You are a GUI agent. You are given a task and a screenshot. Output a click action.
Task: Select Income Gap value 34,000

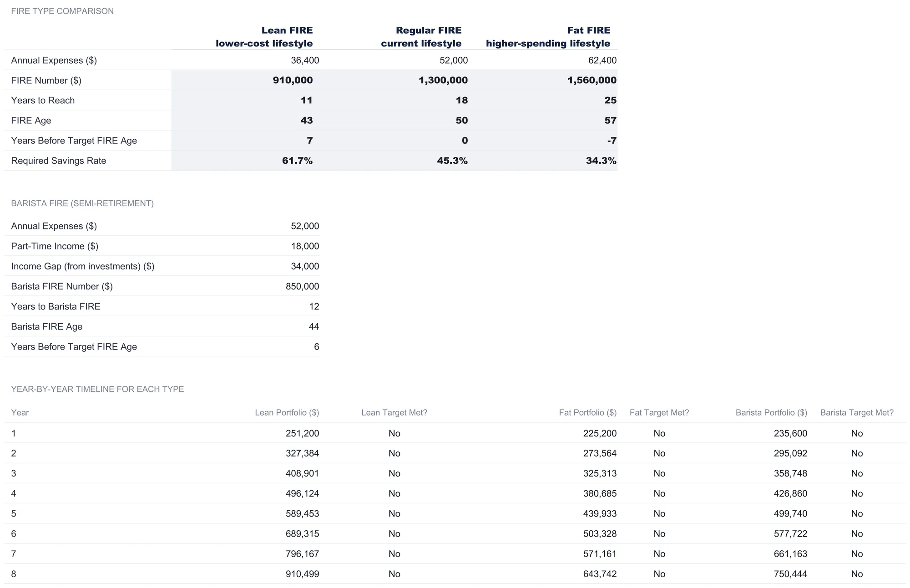pos(305,266)
